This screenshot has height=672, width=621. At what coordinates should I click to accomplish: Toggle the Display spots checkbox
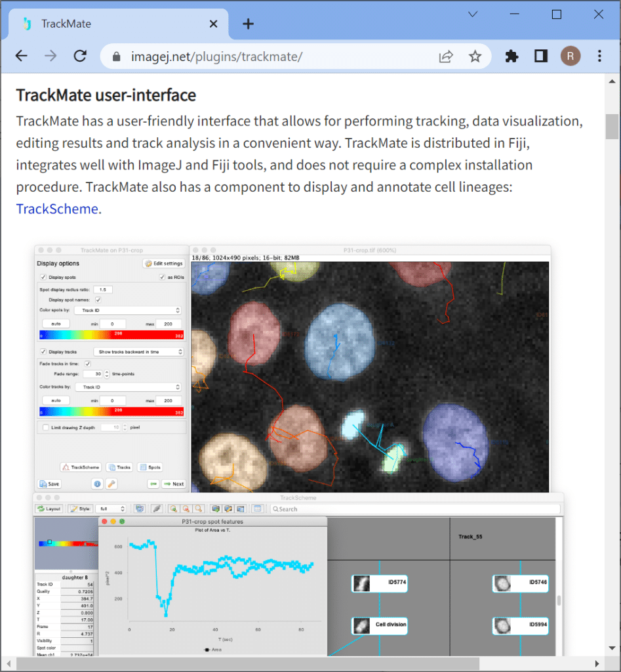[x=44, y=277]
